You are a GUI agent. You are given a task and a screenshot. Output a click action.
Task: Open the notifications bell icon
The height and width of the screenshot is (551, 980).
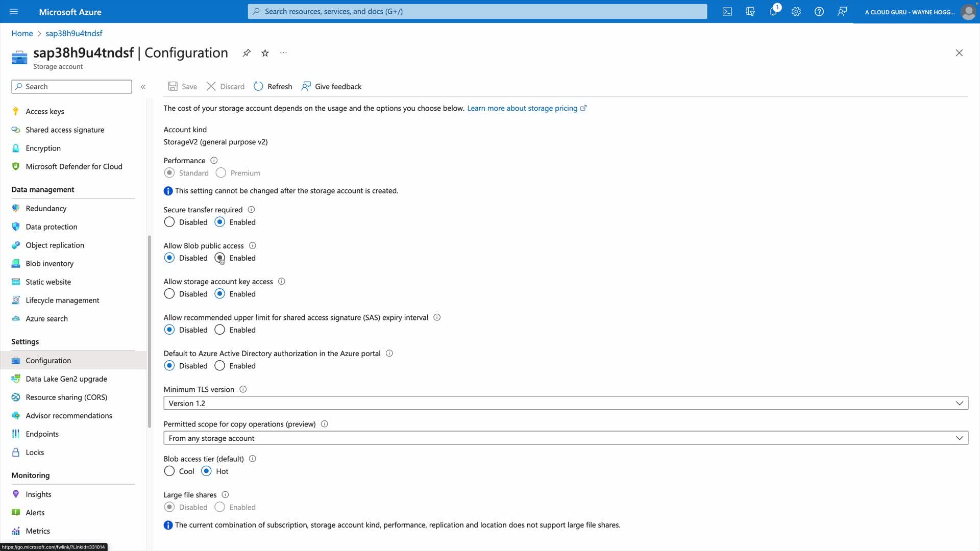click(x=773, y=12)
